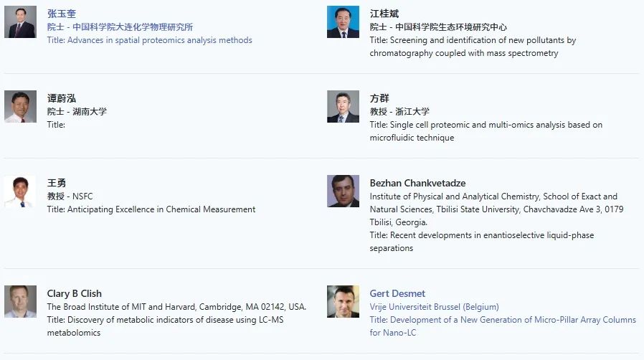The image size is (644, 360).
Task: Select the photo beside Clary B Clish
Action: point(20,302)
